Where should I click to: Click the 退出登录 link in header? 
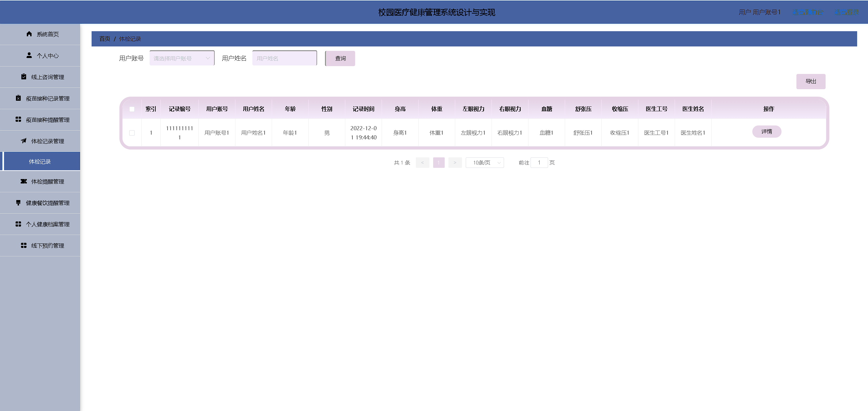point(847,12)
